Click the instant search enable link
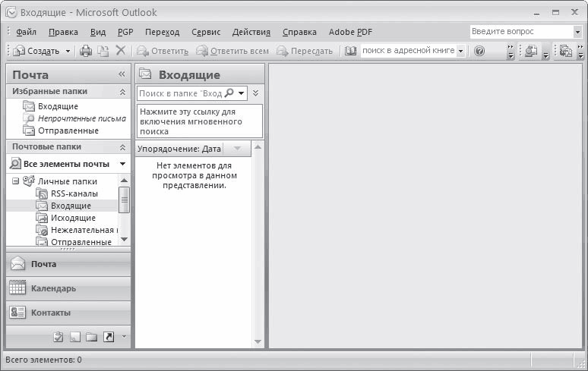Image resolution: width=588 pixels, height=371 pixels. (191, 121)
